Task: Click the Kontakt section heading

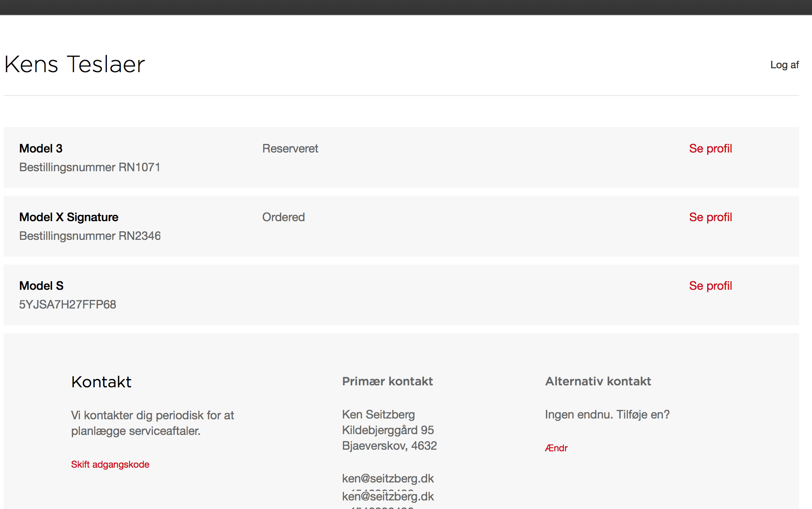Action: pos(101,382)
